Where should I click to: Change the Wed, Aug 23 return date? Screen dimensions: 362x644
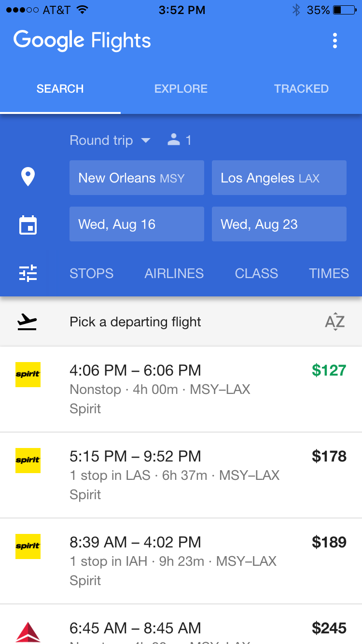point(279,224)
